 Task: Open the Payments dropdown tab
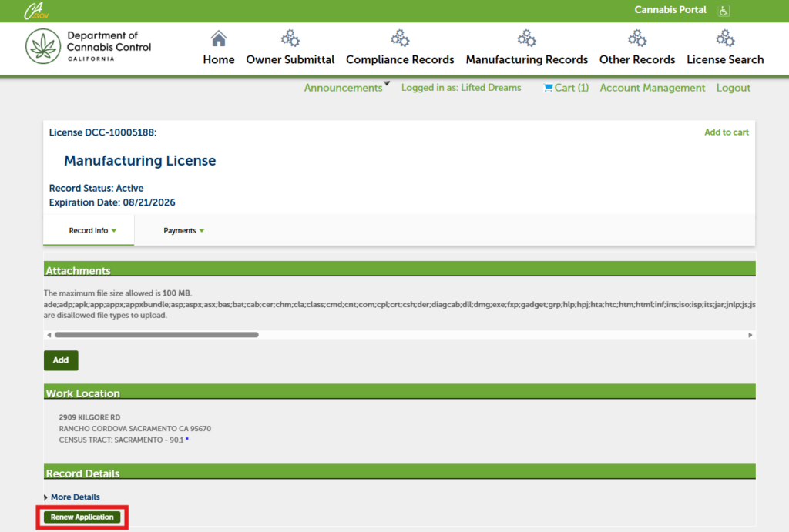point(183,230)
